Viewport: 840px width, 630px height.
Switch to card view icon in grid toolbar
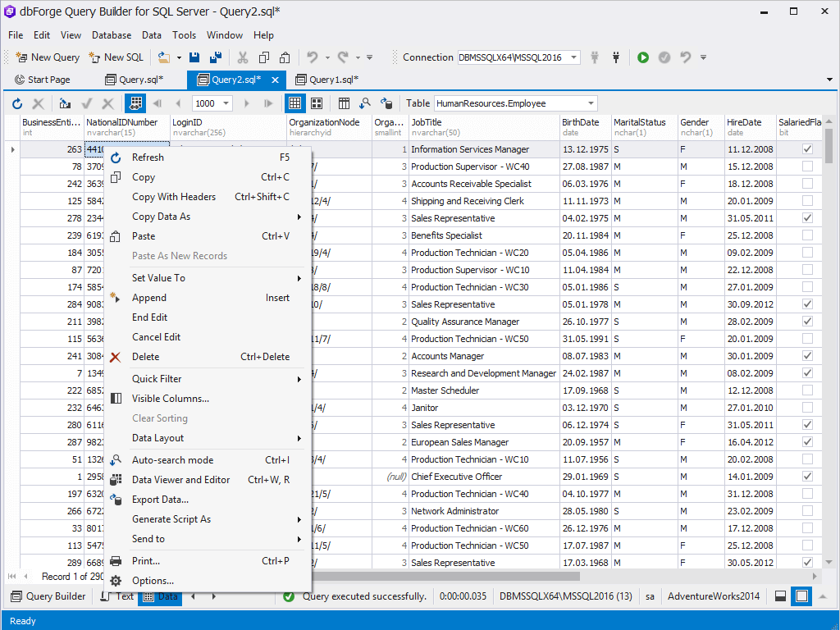pyautogui.click(x=316, y=103)
